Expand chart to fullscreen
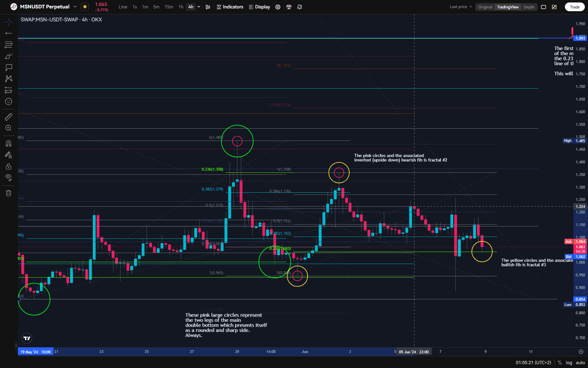This screenshot has height=368, width=588. (554, 7)
